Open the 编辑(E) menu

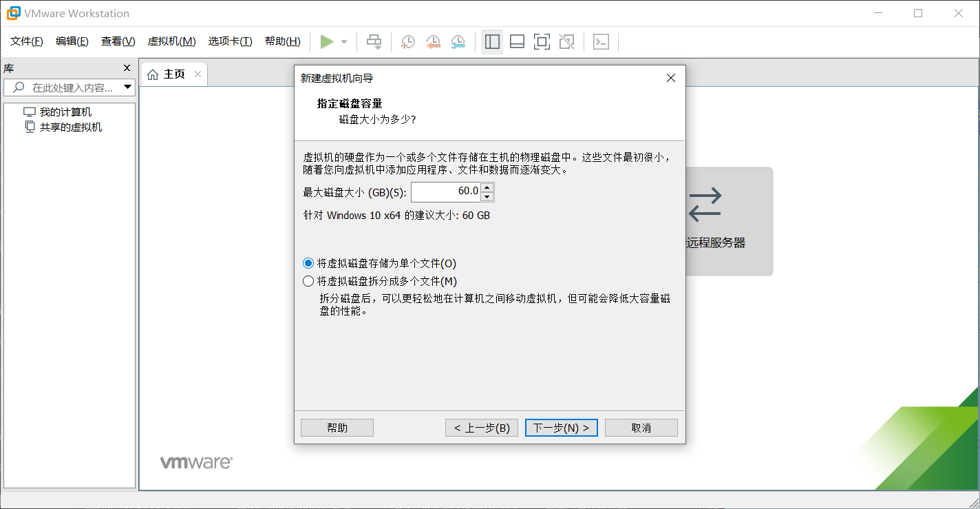pos(72,41)
